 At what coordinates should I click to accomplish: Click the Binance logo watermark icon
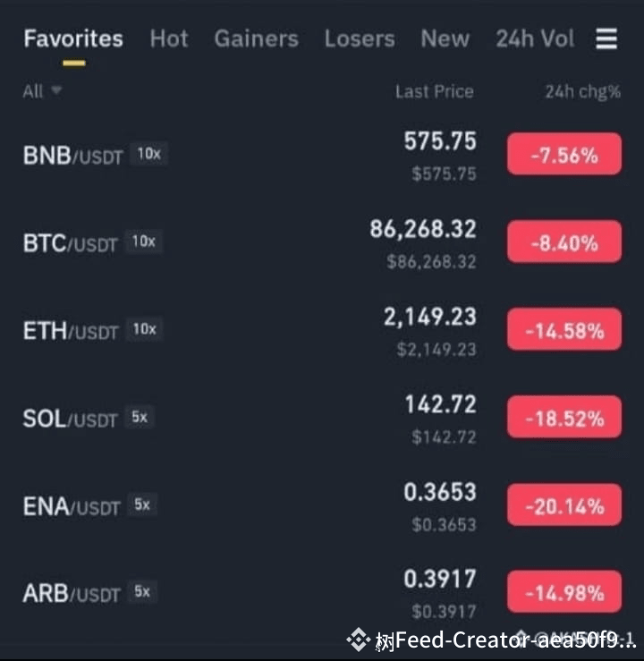[x=359, y=640]
